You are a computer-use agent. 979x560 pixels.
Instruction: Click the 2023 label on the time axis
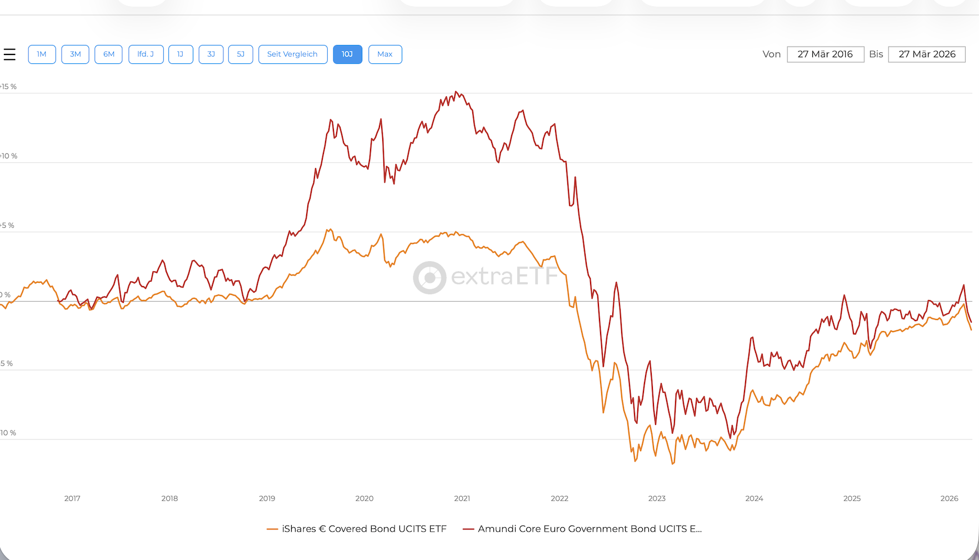[657, 498]
